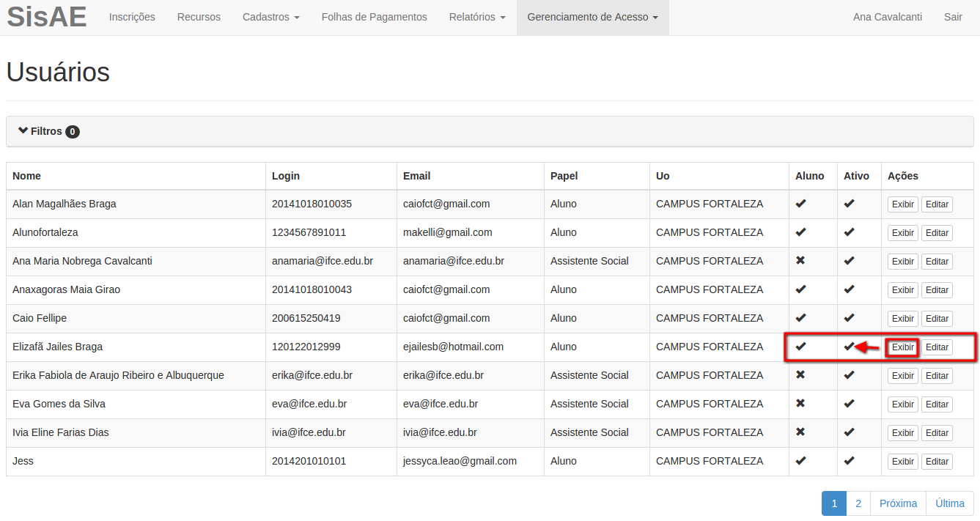This screenshot has height=521, width=980.
Task: Click the Filtros count badge showing 0
Action: (73, 132)
